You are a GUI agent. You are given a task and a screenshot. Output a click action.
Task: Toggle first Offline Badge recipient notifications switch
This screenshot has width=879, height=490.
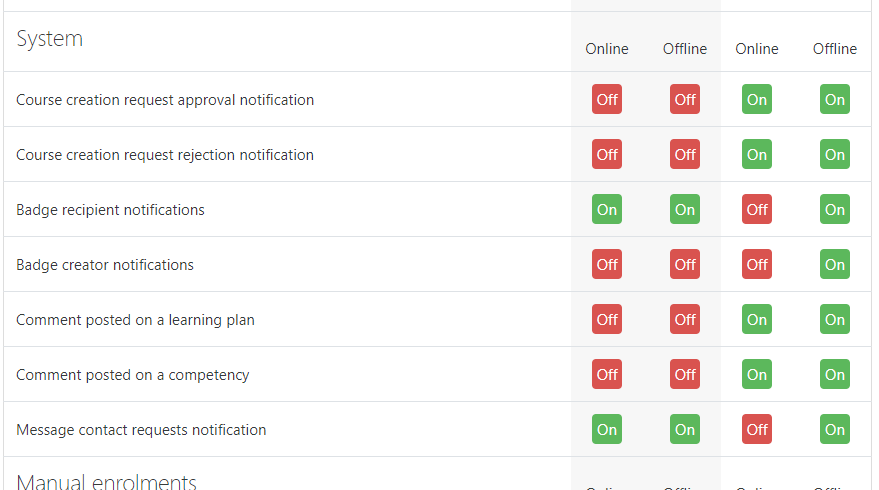[x=684, y=209]
